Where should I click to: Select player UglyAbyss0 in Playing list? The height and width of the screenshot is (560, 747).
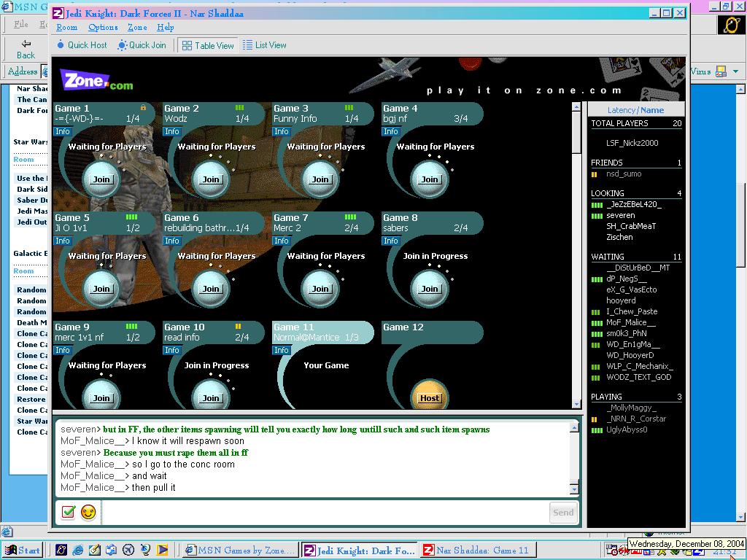627,429
